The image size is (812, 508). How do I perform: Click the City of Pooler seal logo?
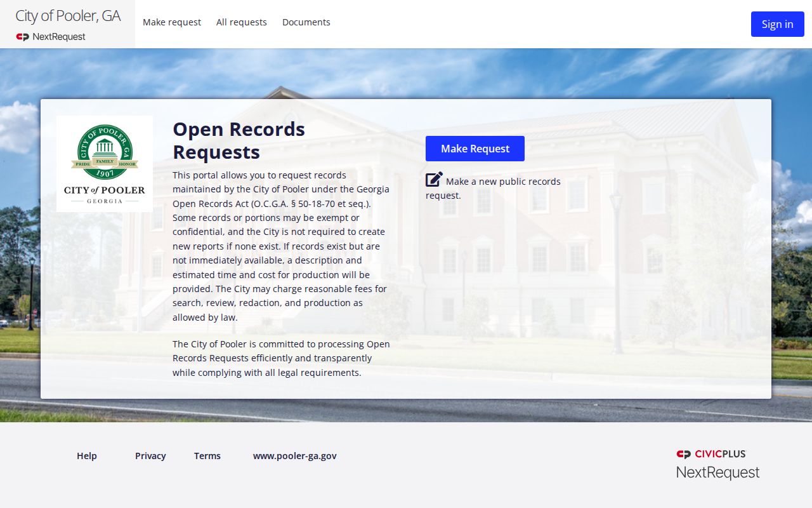tap(105, 164)
